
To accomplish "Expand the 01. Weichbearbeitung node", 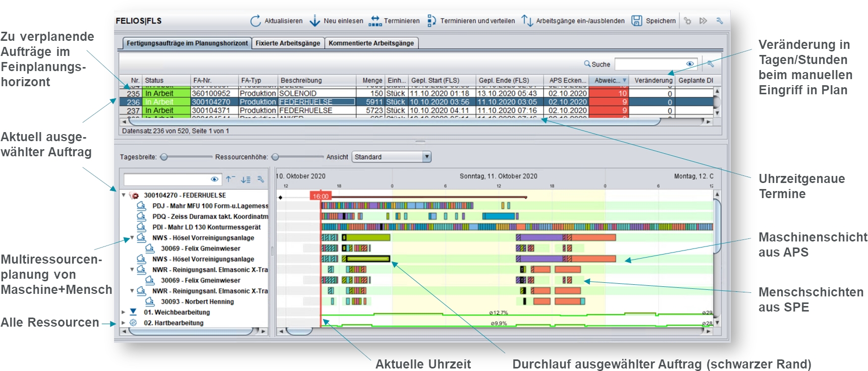I will click(x=124, y=312).
